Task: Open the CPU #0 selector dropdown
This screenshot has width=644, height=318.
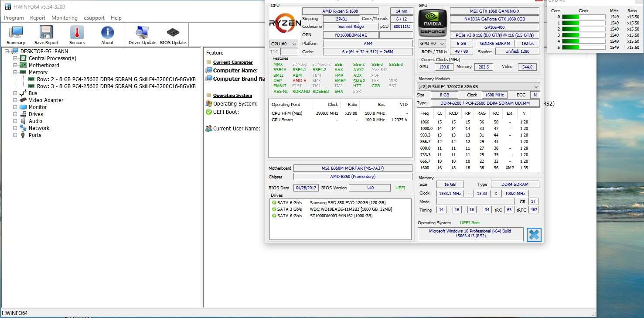Action: click(284, 44)
